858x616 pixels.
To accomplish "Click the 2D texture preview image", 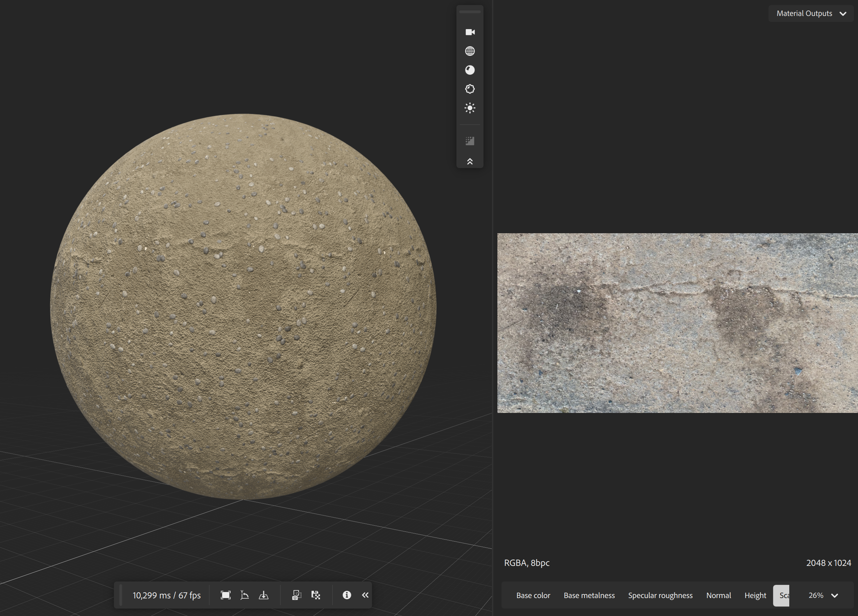I will click(x=677, y=323).
